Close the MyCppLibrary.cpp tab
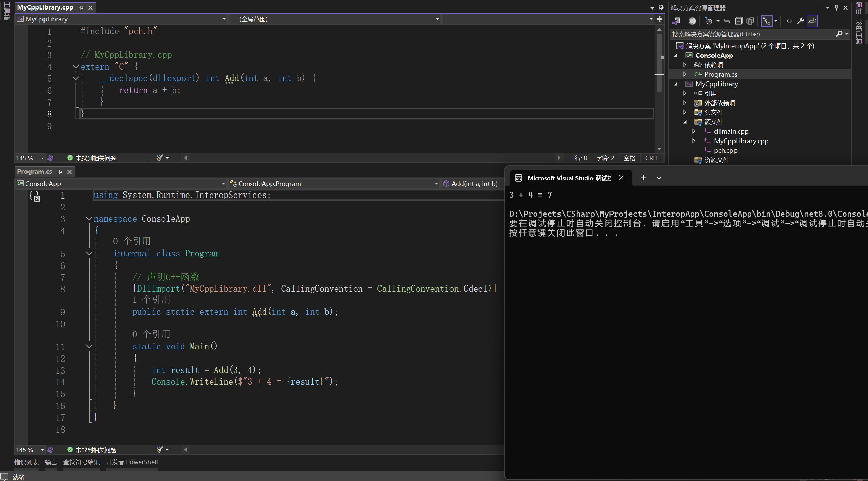The width and height of the screenshot is (868, 481). click(x=90, y=7)
